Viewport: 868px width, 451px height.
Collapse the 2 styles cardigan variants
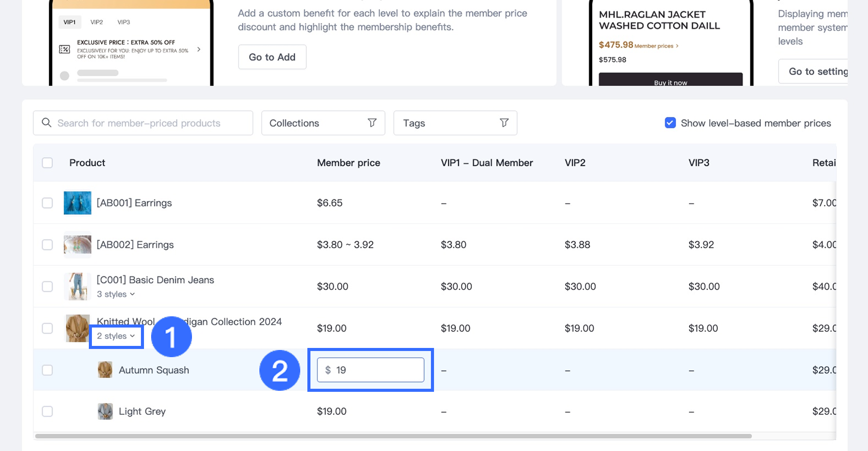click(x=116, y=336)
